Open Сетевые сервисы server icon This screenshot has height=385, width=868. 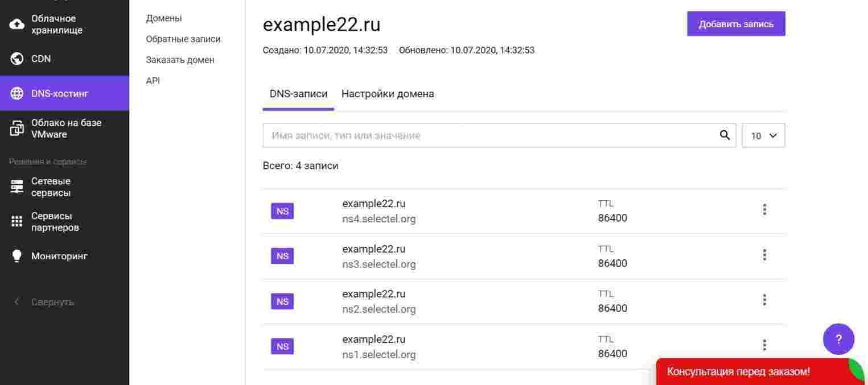tap(17, 187)
